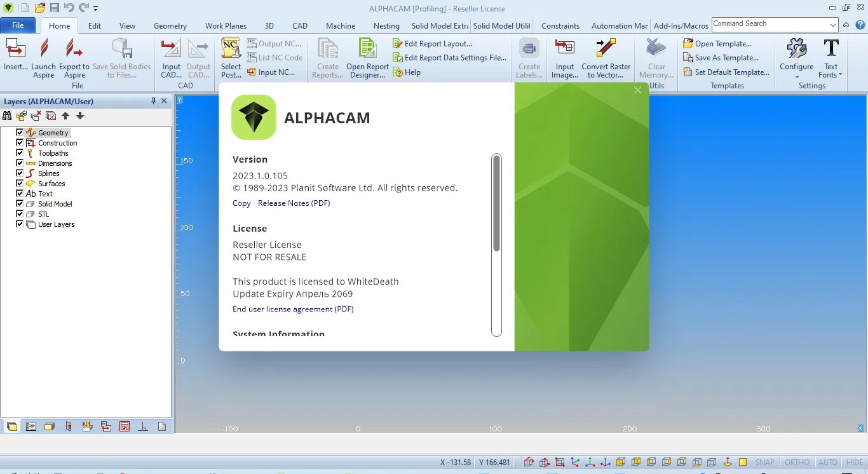
Task: Uncheck the Dimensions layer visibility
Action: 19,163
